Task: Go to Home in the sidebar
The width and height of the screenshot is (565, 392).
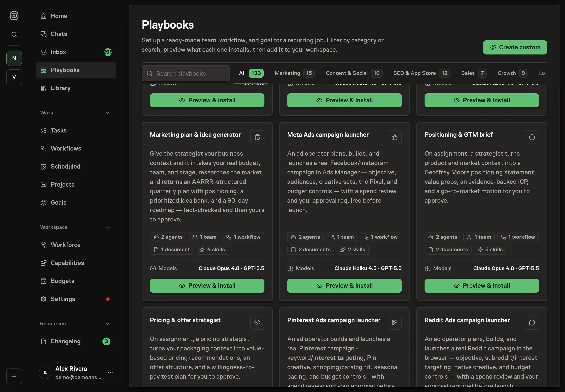Action: point(76,16)
